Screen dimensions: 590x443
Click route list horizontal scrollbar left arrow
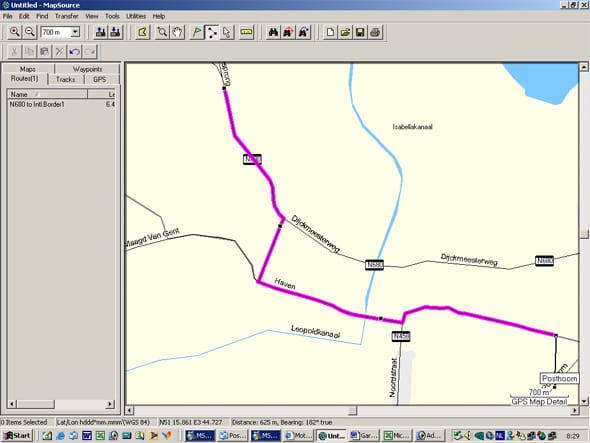pos(12,404)
